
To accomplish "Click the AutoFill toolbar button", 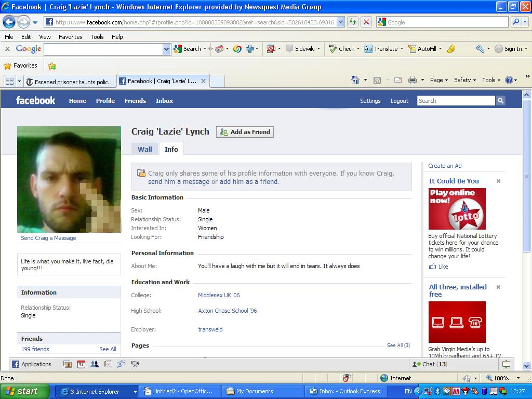I will [422, 49].
